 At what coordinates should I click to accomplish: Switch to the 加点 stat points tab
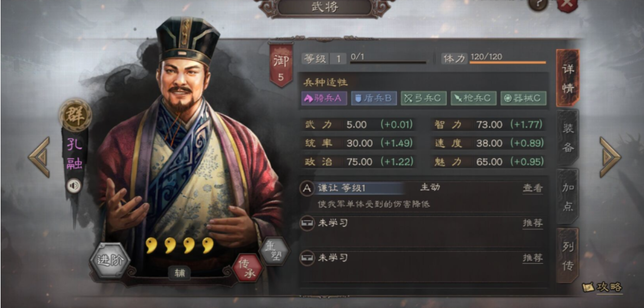point(568,196)
